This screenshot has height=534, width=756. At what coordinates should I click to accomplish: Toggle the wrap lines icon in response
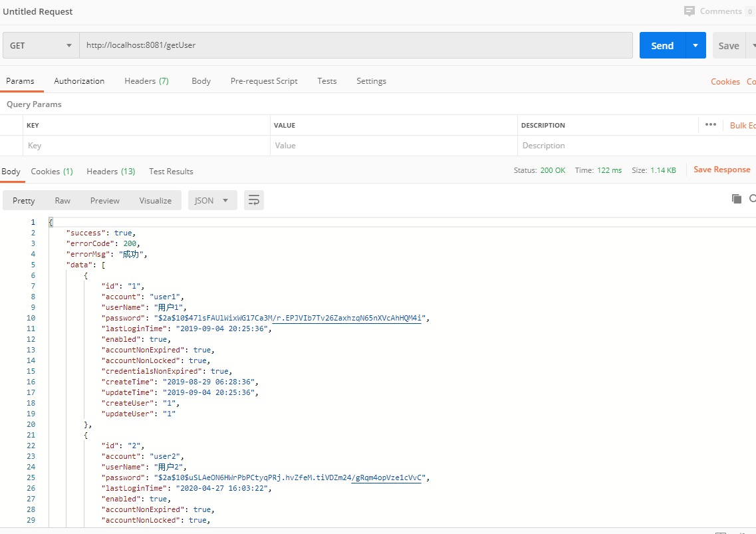coord(254,200)
